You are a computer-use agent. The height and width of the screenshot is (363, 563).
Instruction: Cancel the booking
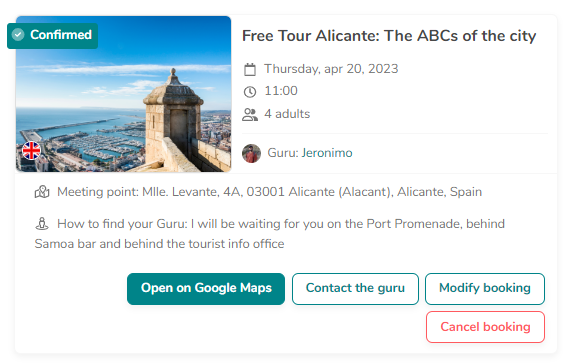(x=485, y=327)
